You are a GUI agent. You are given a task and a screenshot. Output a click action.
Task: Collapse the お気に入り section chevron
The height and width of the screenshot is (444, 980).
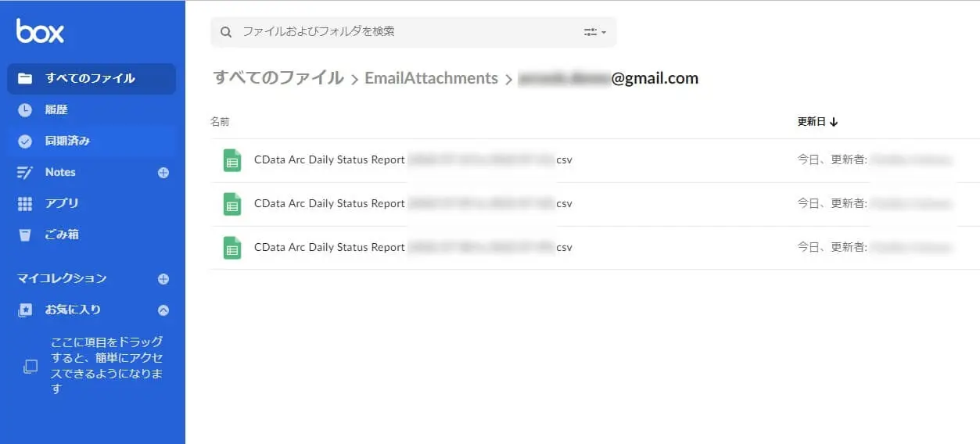[x=163, y=310]
